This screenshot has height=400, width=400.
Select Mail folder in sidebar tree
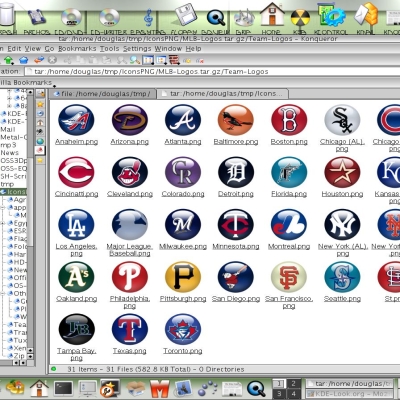tap(8, 129)
